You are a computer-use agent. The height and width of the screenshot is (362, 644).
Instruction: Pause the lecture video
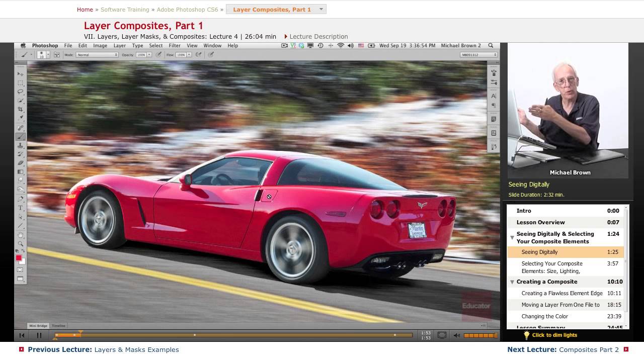tap(39, 335)
